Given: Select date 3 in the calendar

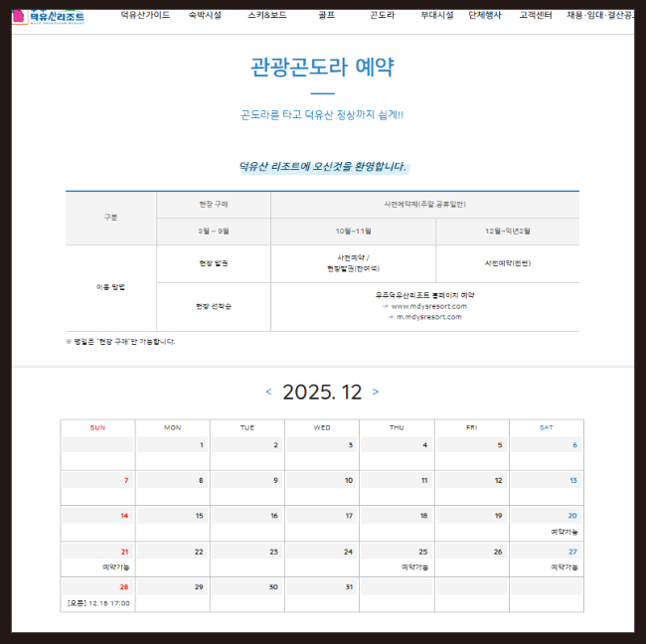Looking at the screenshot, I should pyautogui.click(x=351, y=445).
